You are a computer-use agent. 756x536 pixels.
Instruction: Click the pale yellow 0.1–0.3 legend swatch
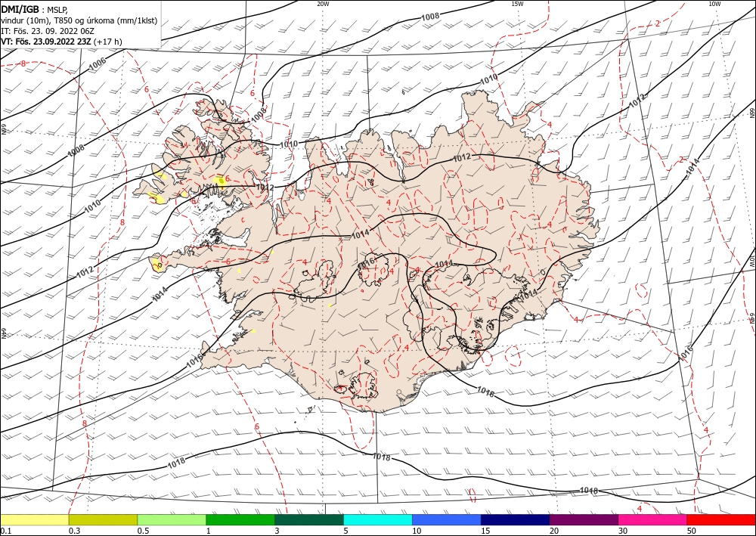[35, 519]
